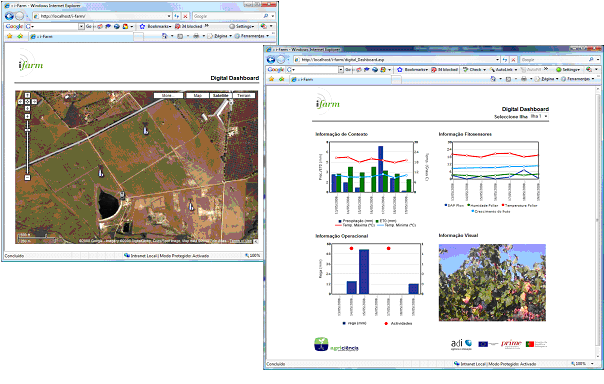
Task: Open the Seleccione Ilha dropdown
Action: click(539, 116)
